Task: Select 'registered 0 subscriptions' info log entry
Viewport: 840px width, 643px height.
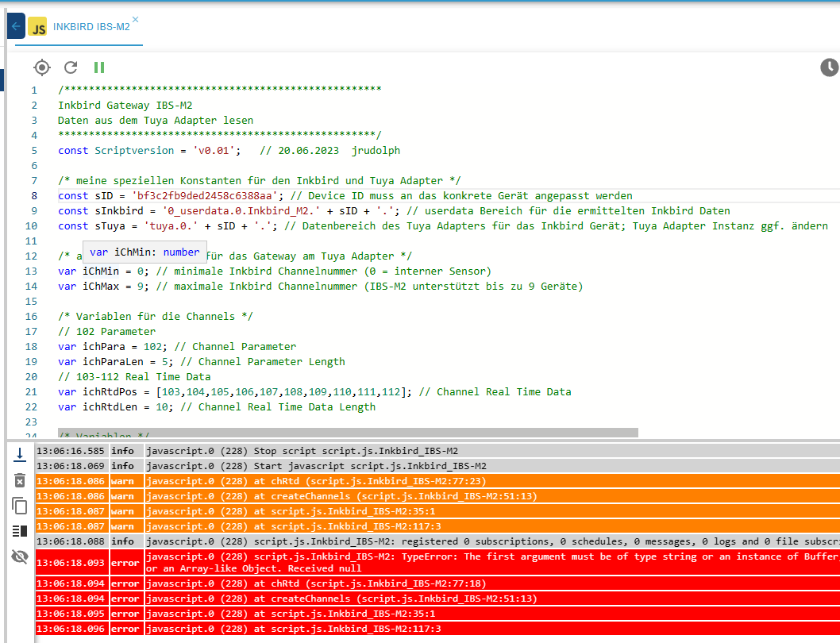Action: 437,541
